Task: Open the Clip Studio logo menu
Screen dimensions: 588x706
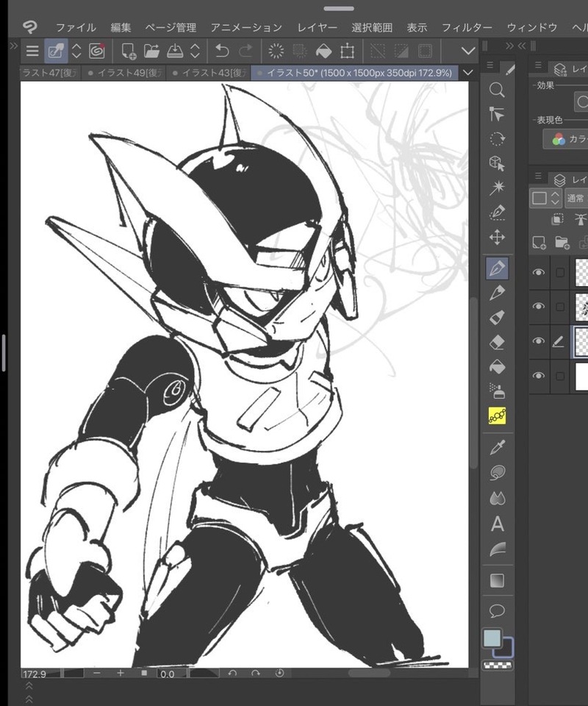Action: tap(30, 27)
